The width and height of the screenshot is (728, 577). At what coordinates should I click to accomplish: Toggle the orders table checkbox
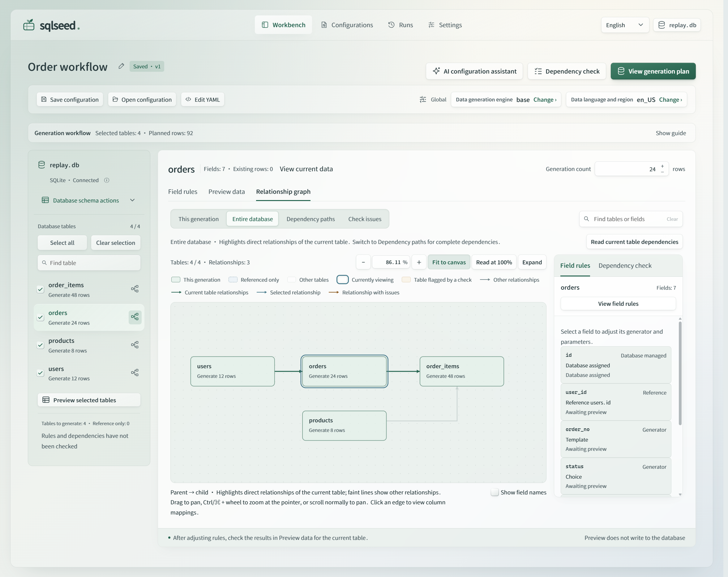41,317
